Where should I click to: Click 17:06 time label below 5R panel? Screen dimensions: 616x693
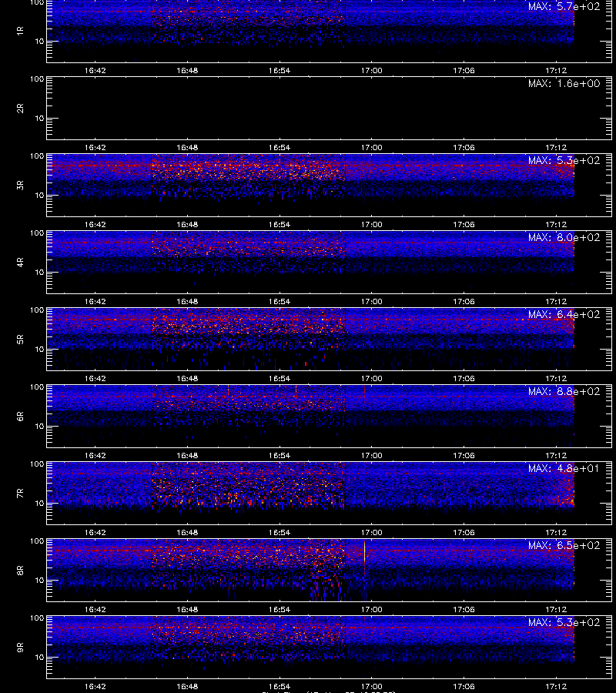point(464,378)
